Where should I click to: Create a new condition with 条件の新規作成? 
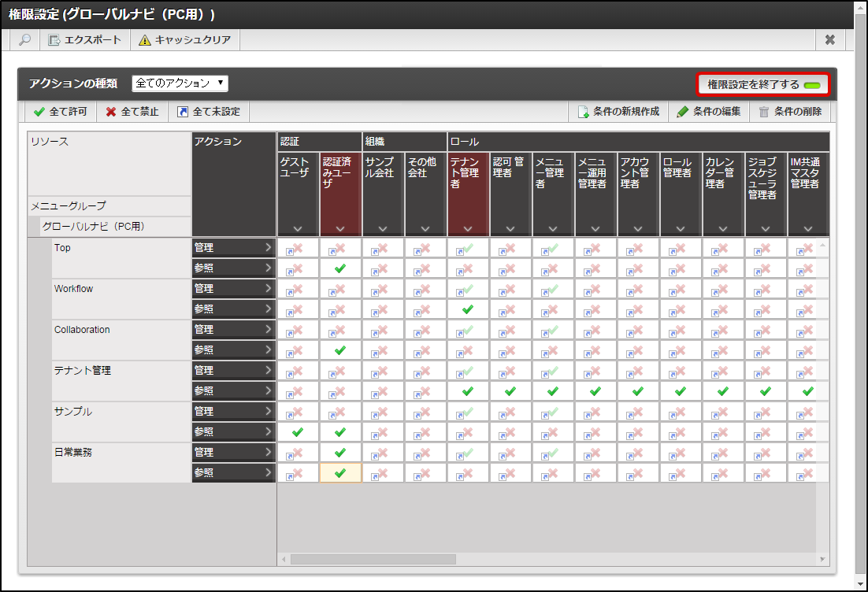point(618,112)
